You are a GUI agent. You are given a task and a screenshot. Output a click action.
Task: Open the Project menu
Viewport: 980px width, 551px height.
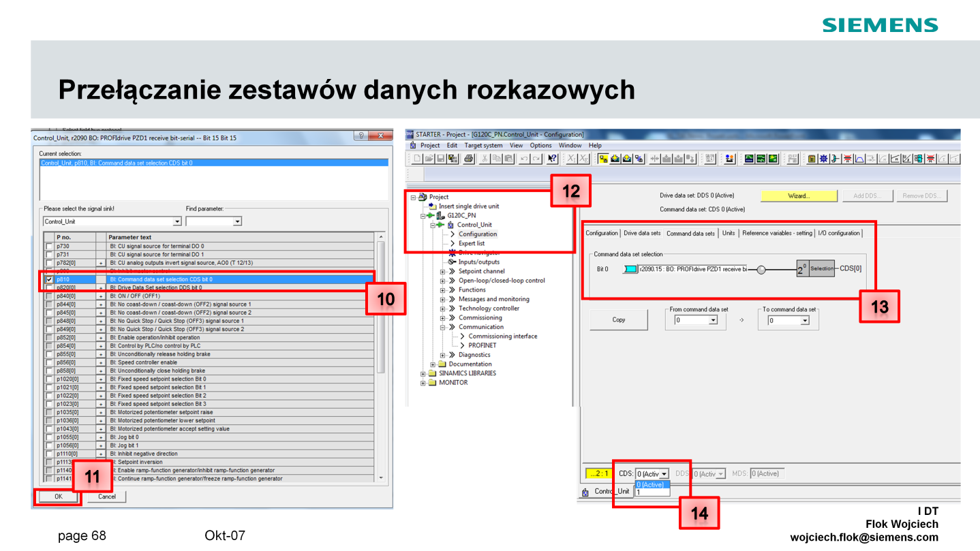coord(430,145)
